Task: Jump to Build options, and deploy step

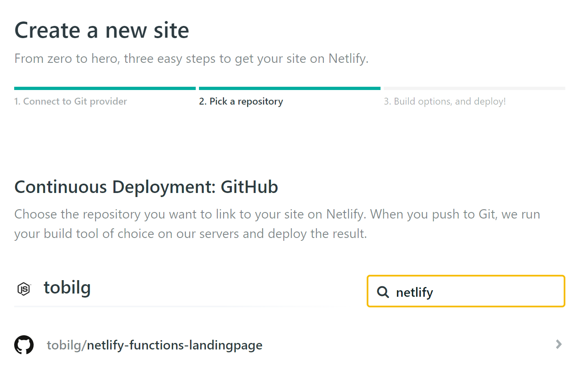Action: pyautogui.click(x=445, y=101)
